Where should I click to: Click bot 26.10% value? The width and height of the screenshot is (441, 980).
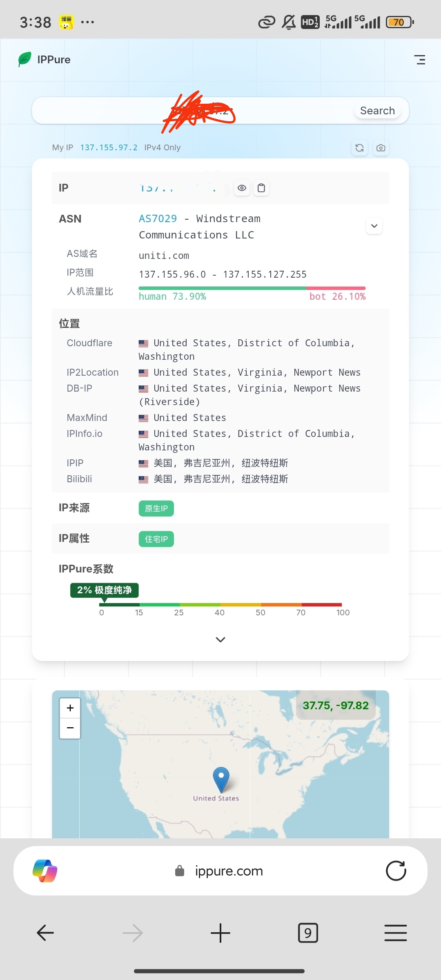[x=337, y=296]
